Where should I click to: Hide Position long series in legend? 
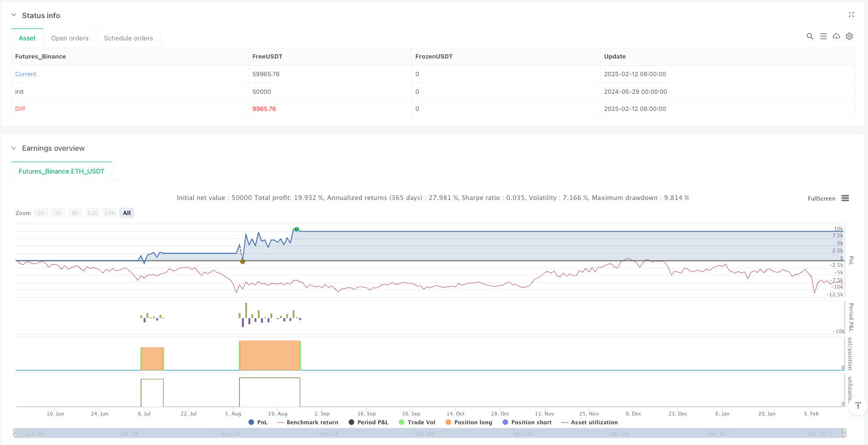tap(468, 422)
